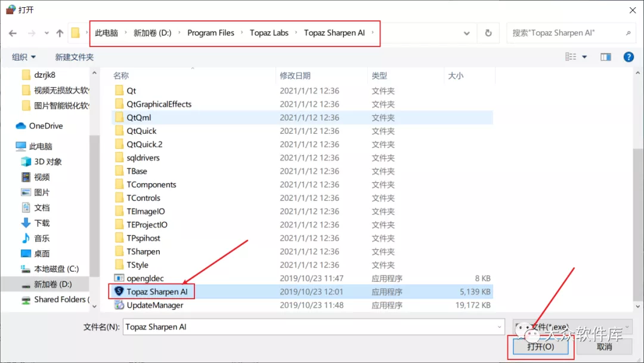Image resolution: width=644 pixels, height=363 pixels.
Task: Click the Refresh address bar icon
Action: tap(488, 33)
